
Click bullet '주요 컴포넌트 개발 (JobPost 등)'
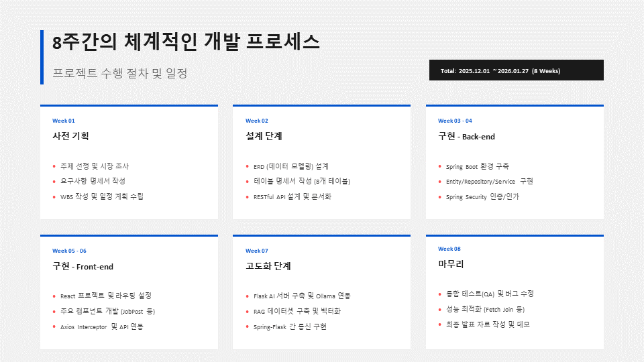107,311
